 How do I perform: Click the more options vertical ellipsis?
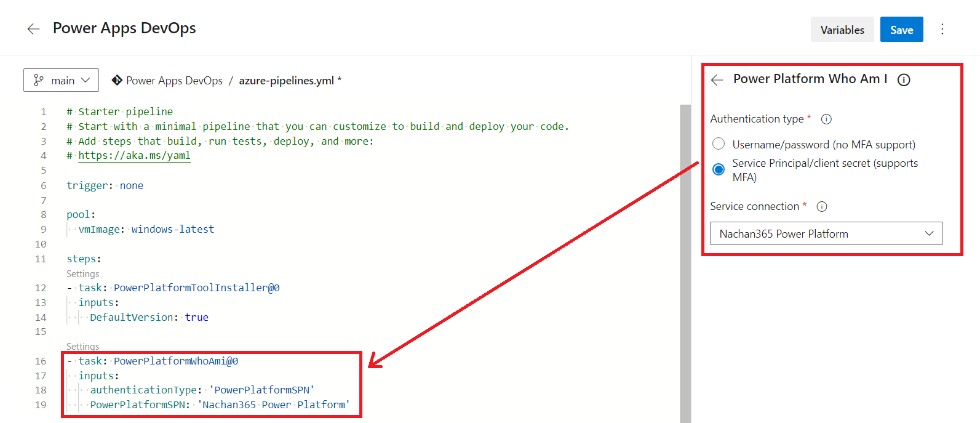click(x=942, y=29)
